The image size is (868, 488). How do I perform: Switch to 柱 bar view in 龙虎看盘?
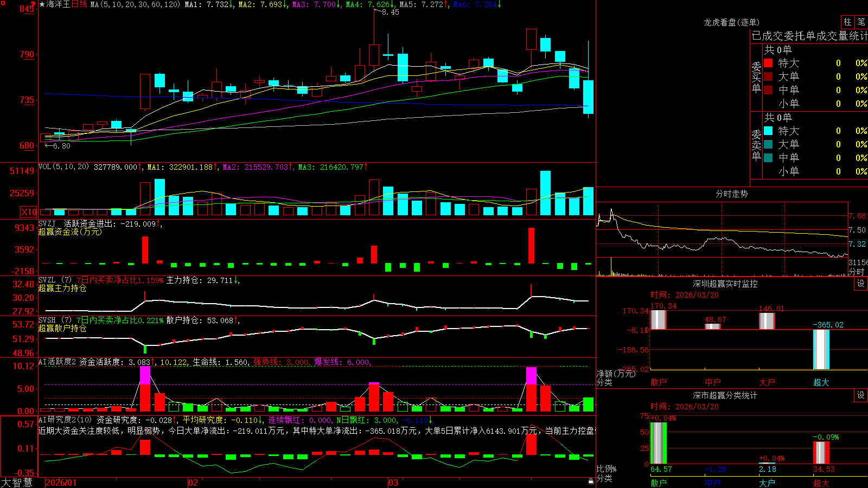click(847, 22)
